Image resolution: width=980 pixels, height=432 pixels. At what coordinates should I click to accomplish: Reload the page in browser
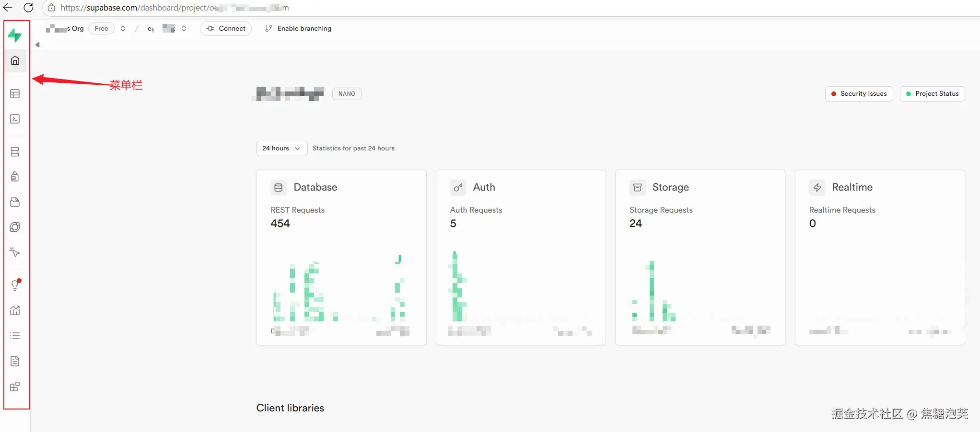coord(28,8)
